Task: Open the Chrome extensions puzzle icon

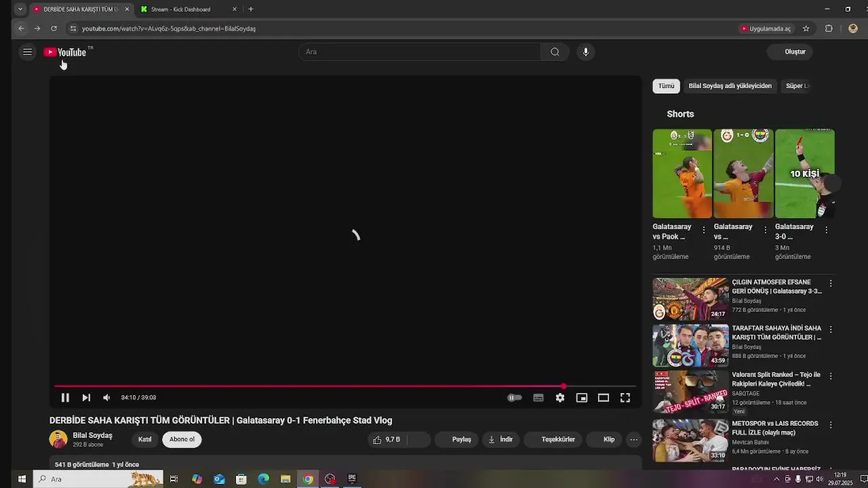Action: (x=829, y=28)
